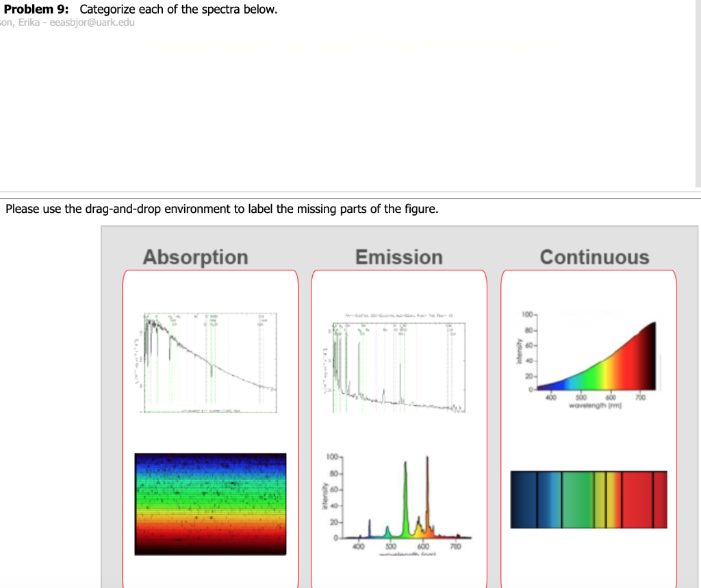Click the Absorption column header label
The image size is (701, 588).
(195, 257)
